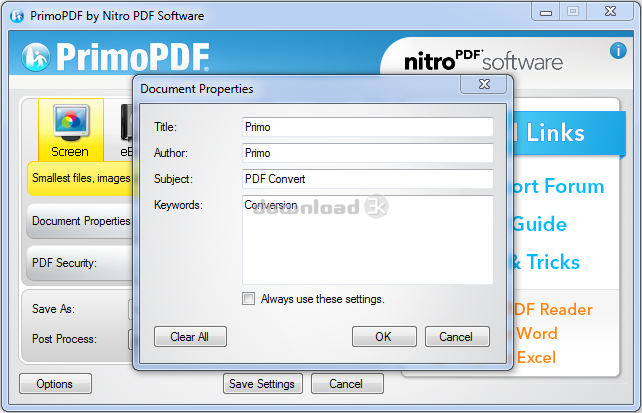Open Options in the main window

pos(55,384)
